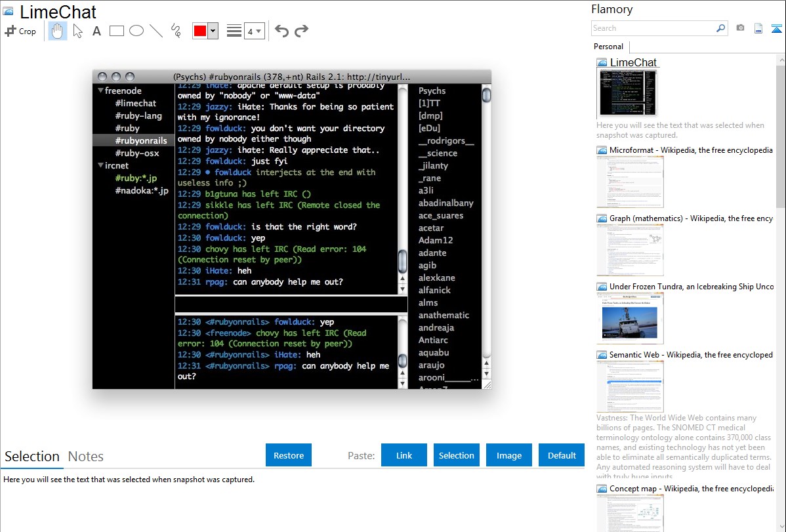The height and width of the screenshot is (532, 786).
Task: Click the lower console log scroll-down arrow
Action: pos(402,384)
